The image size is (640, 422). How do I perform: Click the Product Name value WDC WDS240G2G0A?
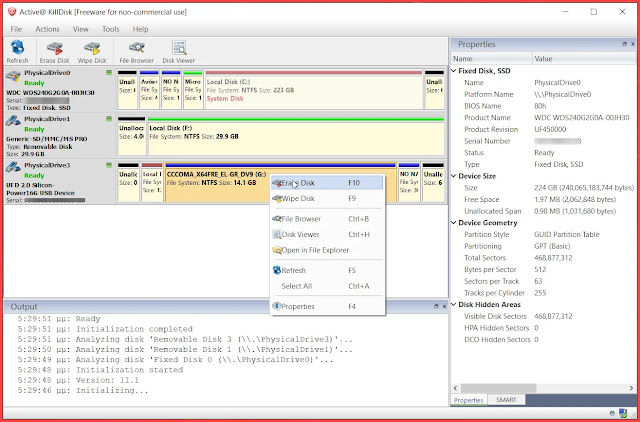[x=582, y=118]
